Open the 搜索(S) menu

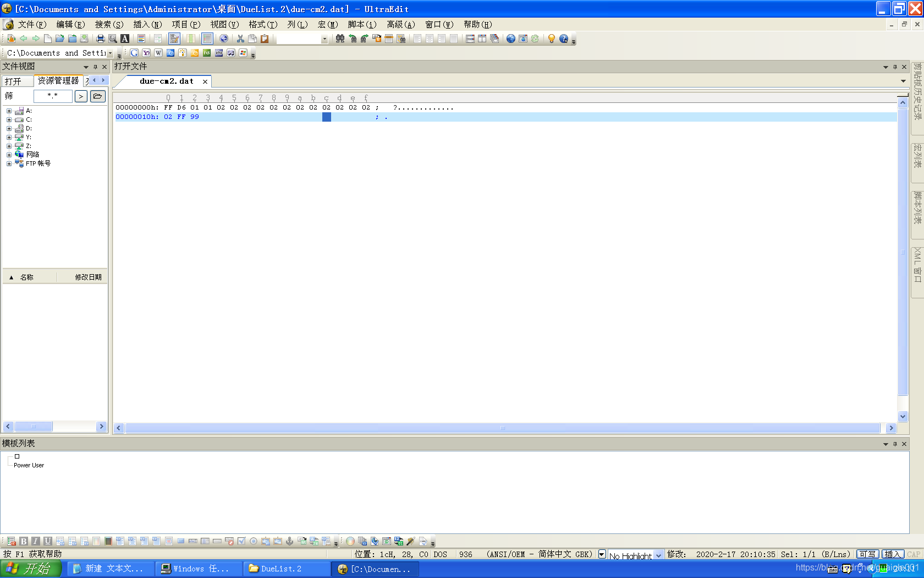[x=109, y=24]
